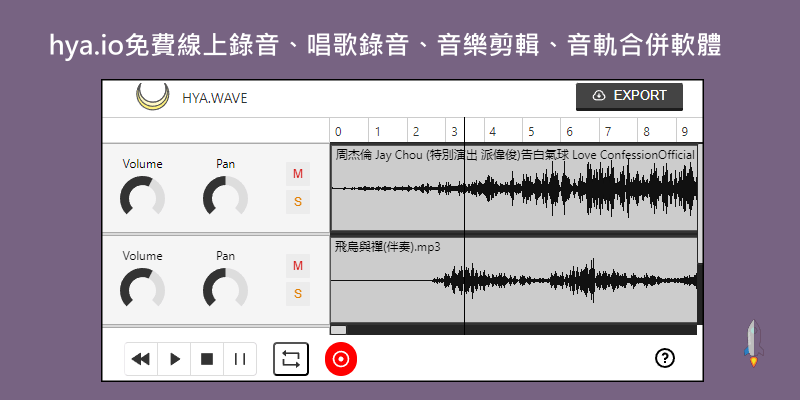Solo the Jay Chou track
This screenshot has width=800, height=400.
tap(298, 202)
